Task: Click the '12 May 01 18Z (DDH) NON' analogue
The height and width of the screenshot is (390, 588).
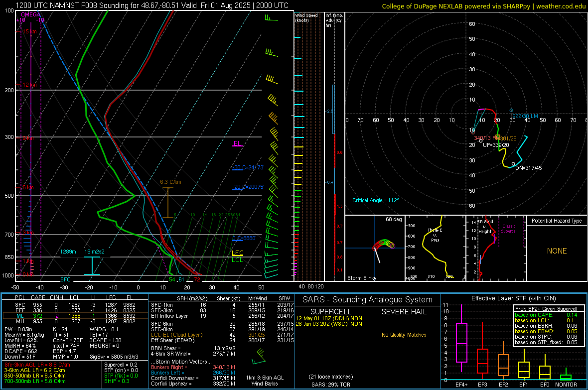Action: [329, 318]
